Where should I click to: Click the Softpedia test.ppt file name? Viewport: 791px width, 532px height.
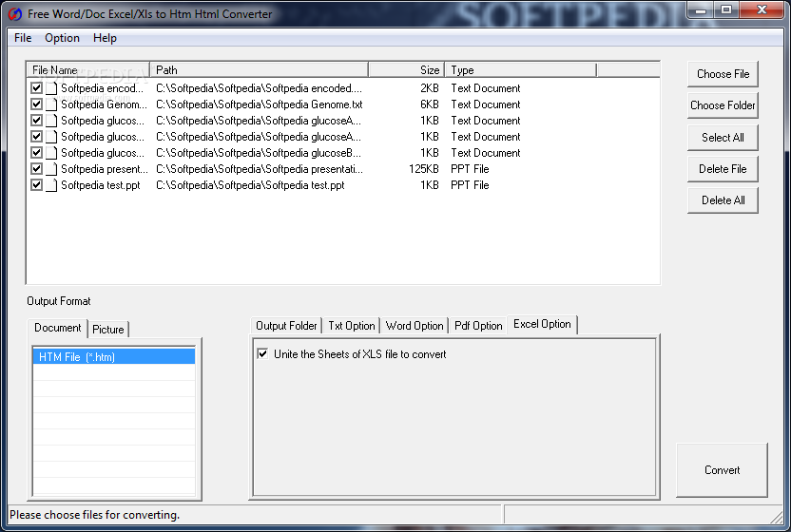(x=101, y=185)
